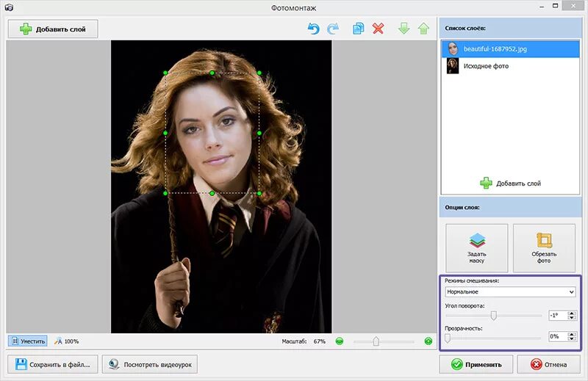Decrease rotation angle with the down stepper
The image size is (588, 381).
coord(572,318)
